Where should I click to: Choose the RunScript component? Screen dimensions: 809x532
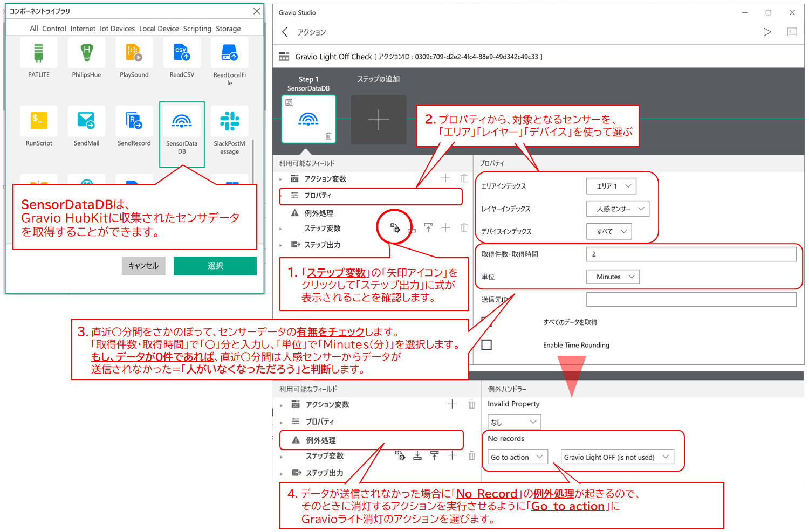coord(39,121)
